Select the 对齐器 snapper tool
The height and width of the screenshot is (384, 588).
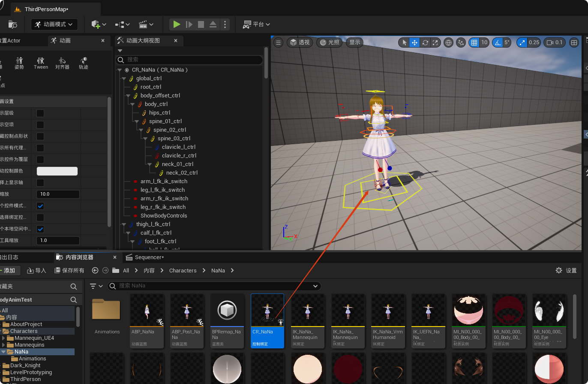[62, 63]
